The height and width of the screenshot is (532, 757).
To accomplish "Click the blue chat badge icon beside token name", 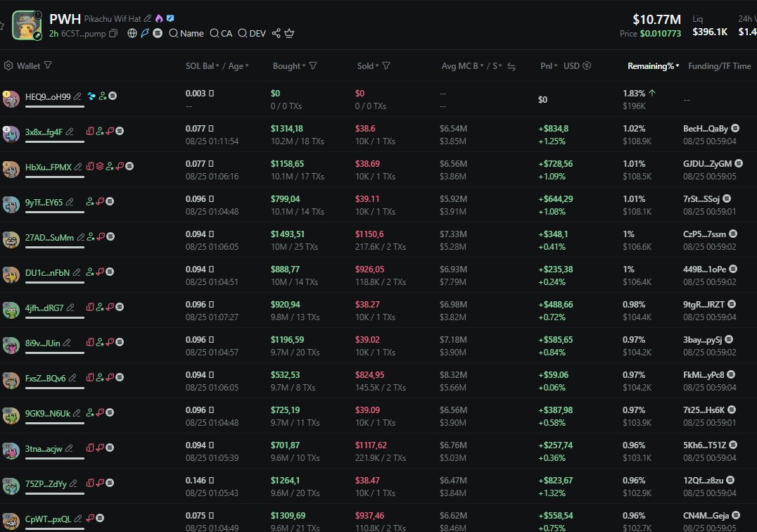I will [170, 18].
